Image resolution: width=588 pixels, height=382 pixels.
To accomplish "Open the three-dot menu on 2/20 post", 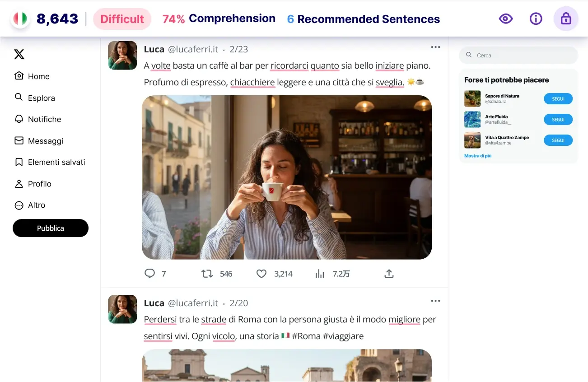I will coord(435,301).
